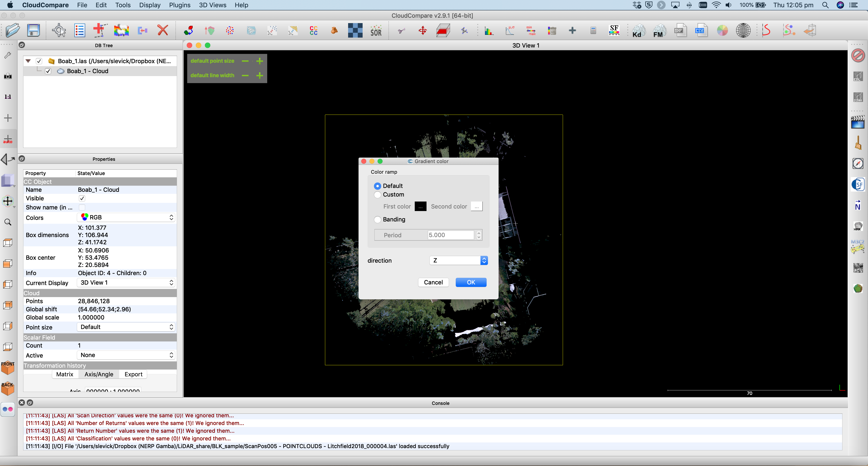This screenshot has width=868, height=466.
Task: Open the histogram bar chart icon
Action: pyautogui.click(x=489, y=31)
